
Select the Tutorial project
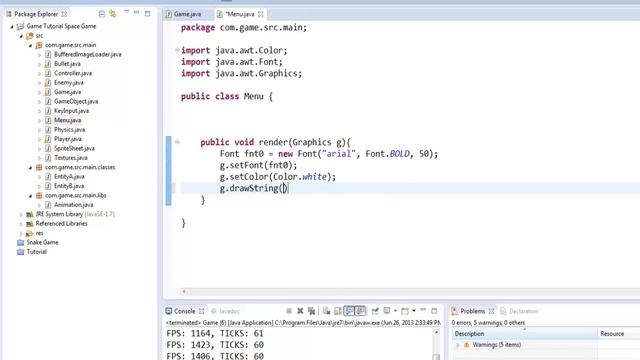pos(36,251)
